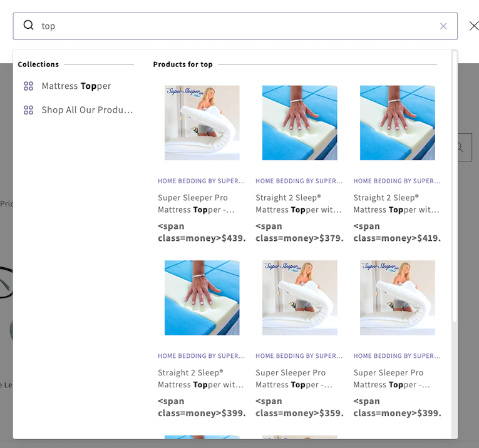Click the magnifier icon in search bar
The height and width of the screenshot is (448, 479).
tap(28, 25)
